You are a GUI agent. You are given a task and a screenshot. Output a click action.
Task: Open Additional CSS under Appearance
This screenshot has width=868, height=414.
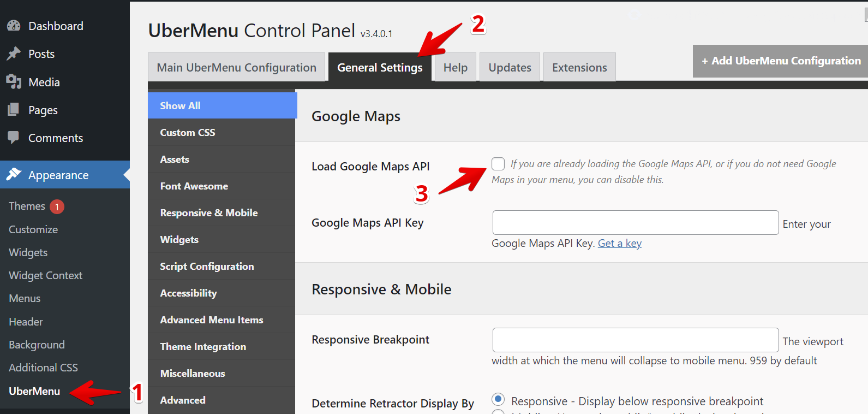pos(43,368)
